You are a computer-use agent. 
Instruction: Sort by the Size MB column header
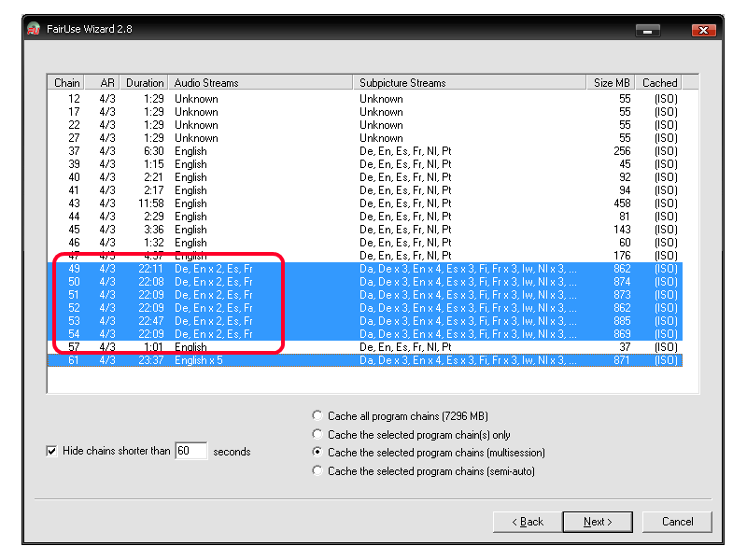[611, 83]
